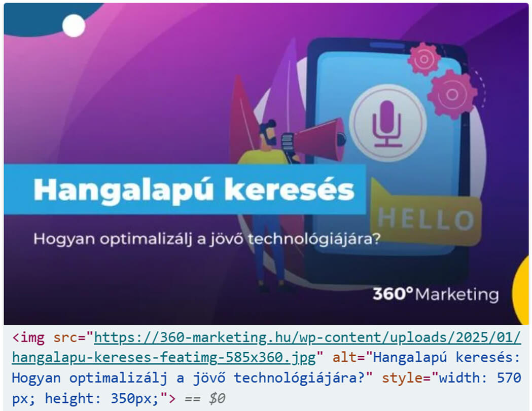This screenshot has height=411, width=532.
Task: Select the src attribute name
Action: click(x=65, y=338)
